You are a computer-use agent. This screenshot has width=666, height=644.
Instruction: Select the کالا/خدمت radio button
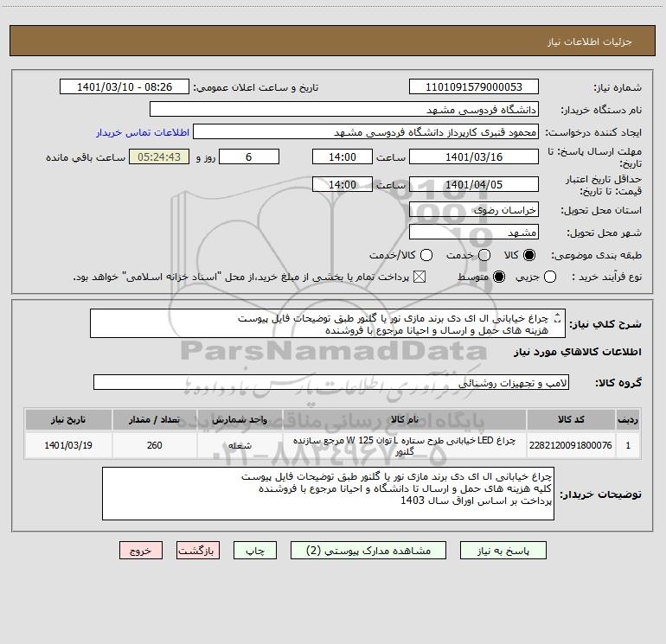click(x=426, y=255)
